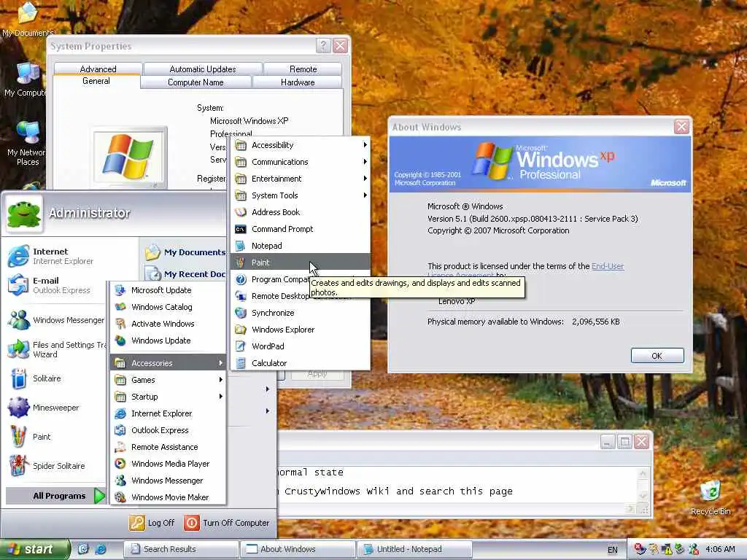Click the Activate Windows keys icon
Image resolution: width=747 pixels, height=560 pixels.
(x=120, y=324)
